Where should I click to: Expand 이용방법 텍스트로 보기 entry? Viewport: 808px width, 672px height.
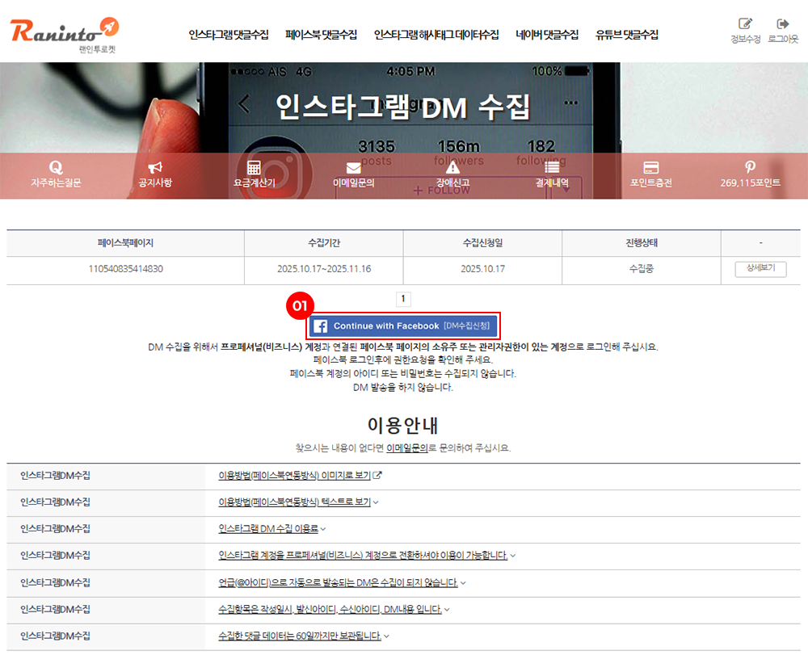pyautogui.click(x=298, y=502)
